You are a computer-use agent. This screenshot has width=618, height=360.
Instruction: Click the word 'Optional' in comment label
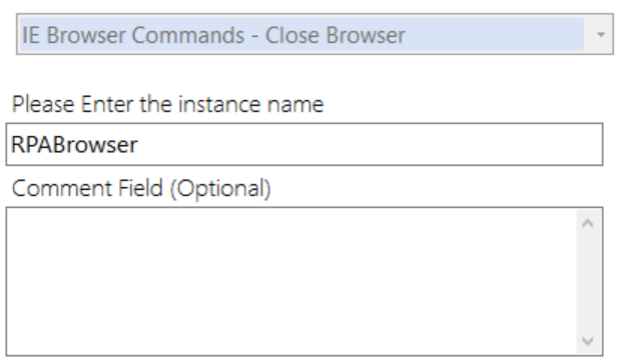(220, 188)
